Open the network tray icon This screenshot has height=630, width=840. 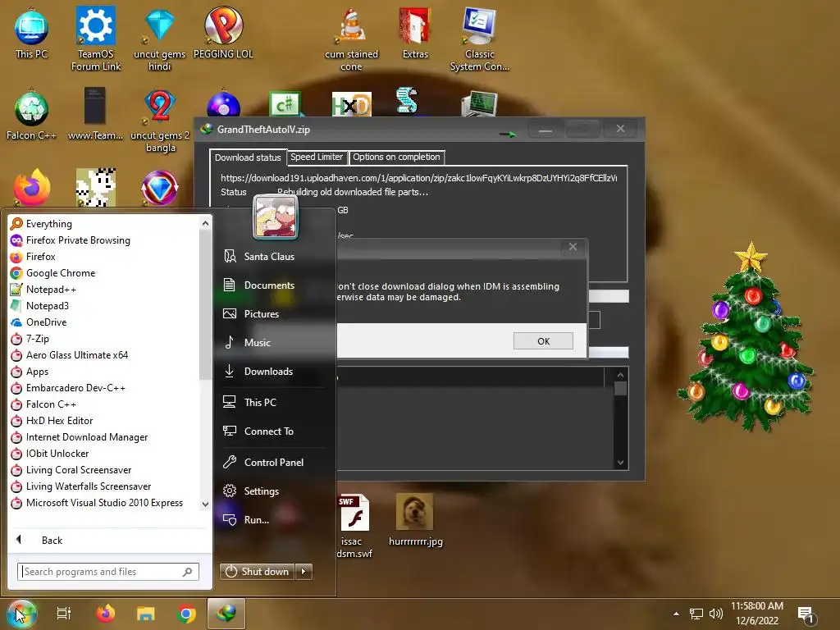pos(696,614)
